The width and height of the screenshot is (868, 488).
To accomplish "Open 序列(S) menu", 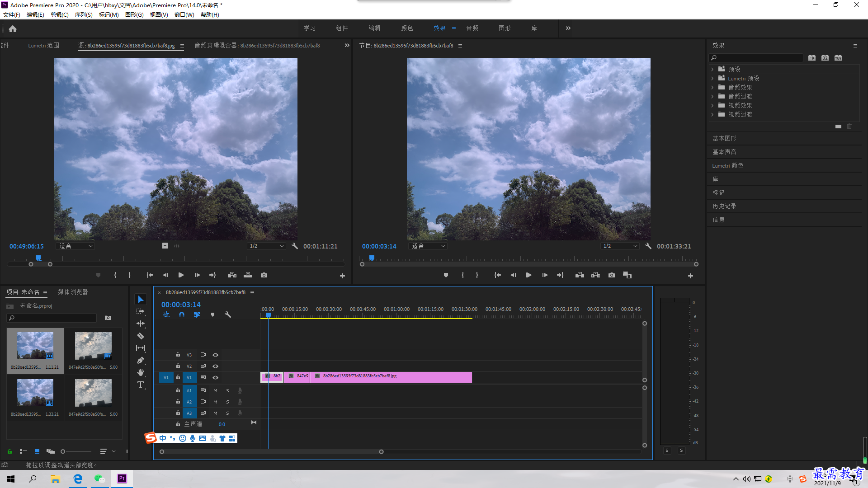I will tap(84, 15).
